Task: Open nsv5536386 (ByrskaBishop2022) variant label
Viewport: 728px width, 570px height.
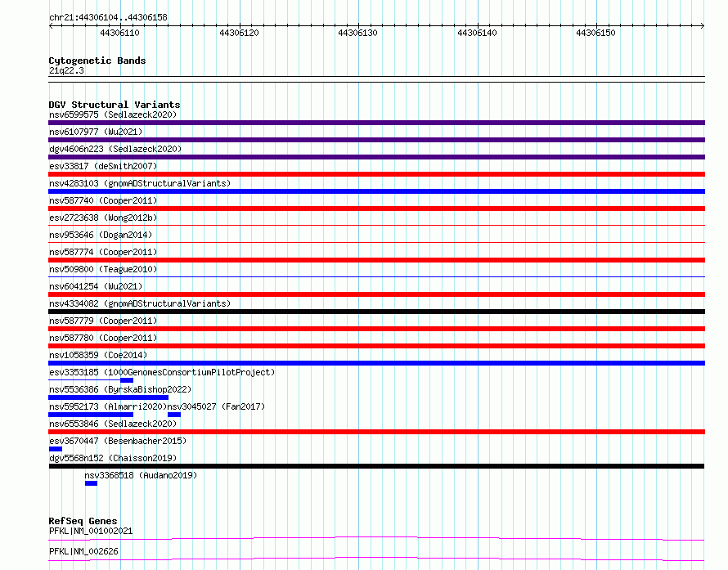Action: point(120,389)
